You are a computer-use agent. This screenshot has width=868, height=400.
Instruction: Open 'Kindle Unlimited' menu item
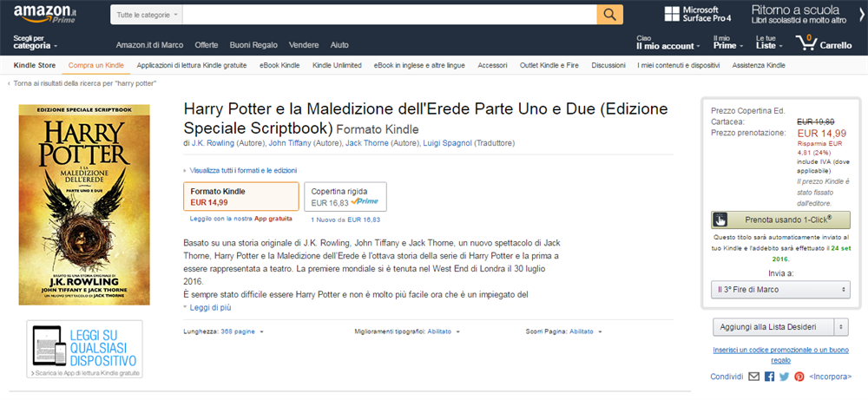point(337,65)
